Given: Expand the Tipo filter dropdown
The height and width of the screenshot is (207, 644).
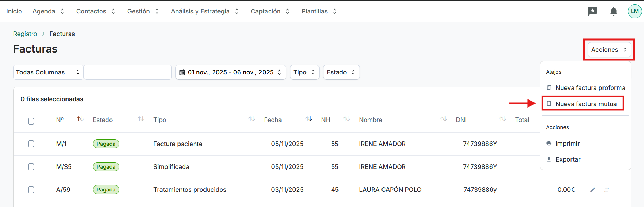Looking at the screenshot, I should click(x=304, y=72).
